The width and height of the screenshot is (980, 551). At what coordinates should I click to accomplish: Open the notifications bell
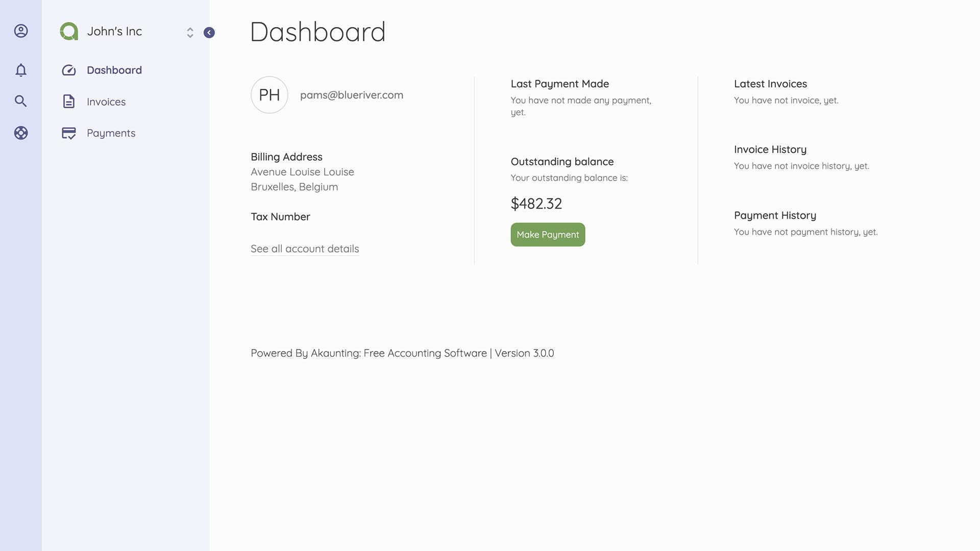tap(21, 70)
